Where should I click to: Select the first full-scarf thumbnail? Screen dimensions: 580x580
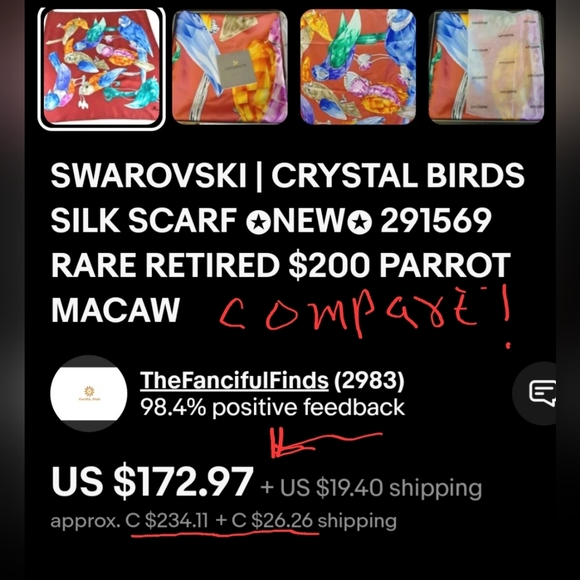(102, 69)
